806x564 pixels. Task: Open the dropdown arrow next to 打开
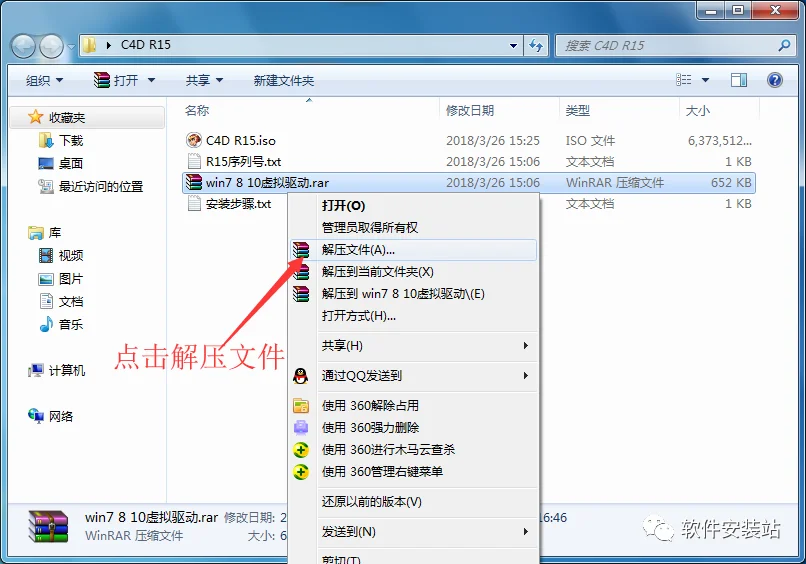151,80
